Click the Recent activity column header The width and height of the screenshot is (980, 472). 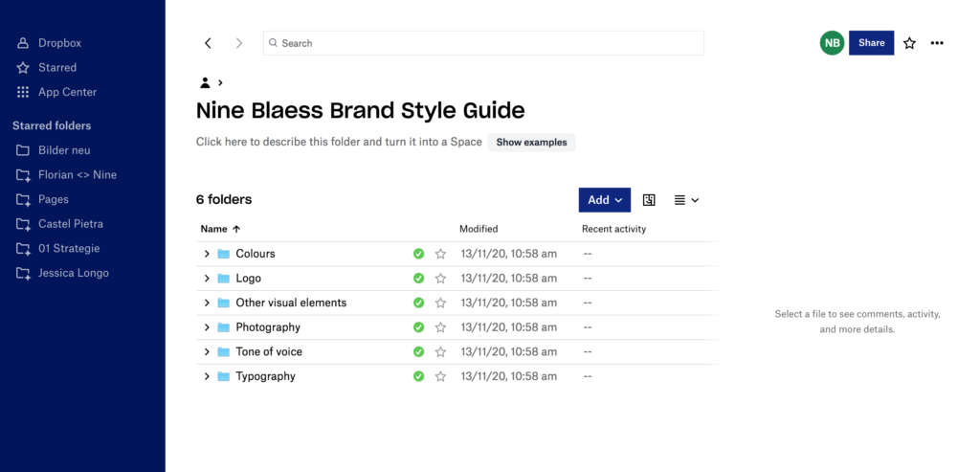[x=613, y=229]
